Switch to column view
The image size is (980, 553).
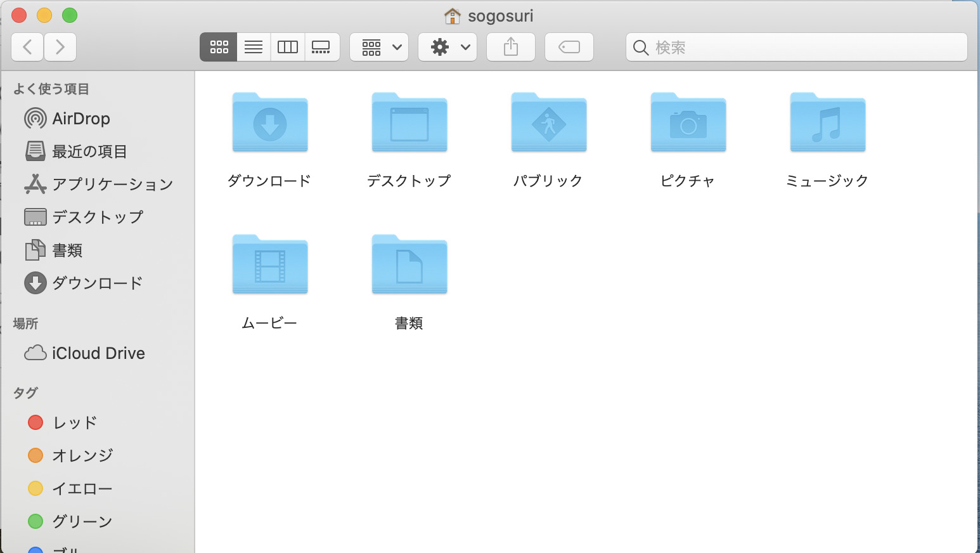click(288, 47)
